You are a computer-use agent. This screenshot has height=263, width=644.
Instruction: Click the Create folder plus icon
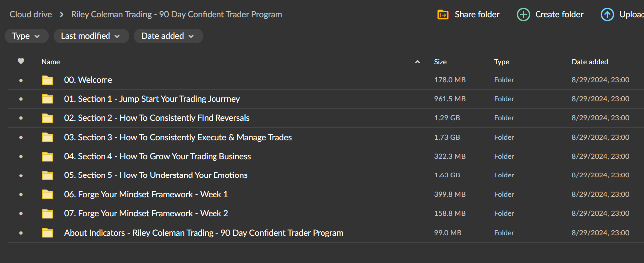[523, 15]
